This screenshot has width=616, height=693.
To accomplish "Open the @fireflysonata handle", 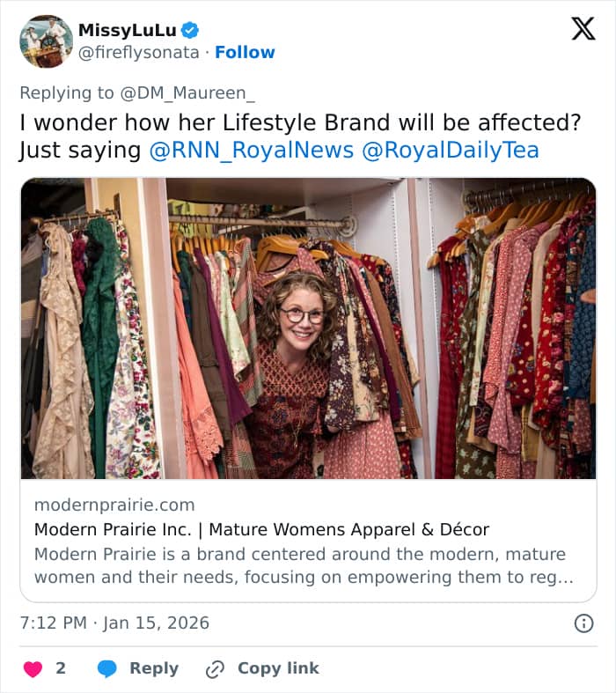I will [141, 52].
